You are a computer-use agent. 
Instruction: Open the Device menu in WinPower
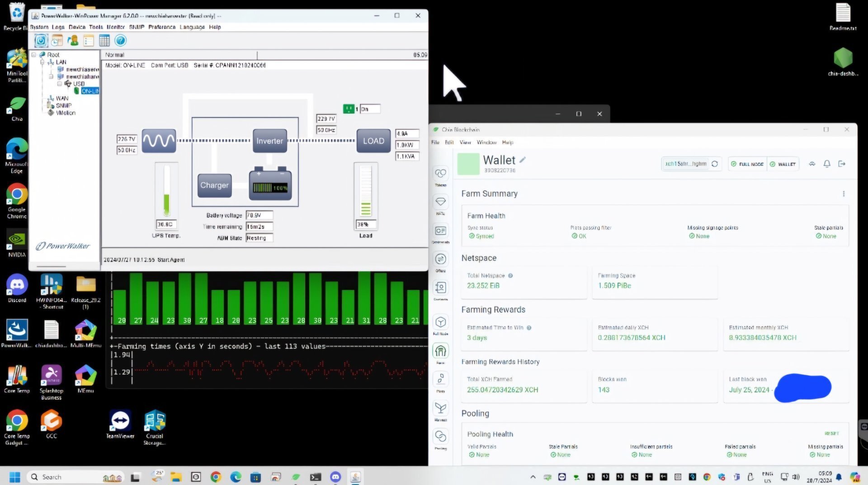pos(77,27)
